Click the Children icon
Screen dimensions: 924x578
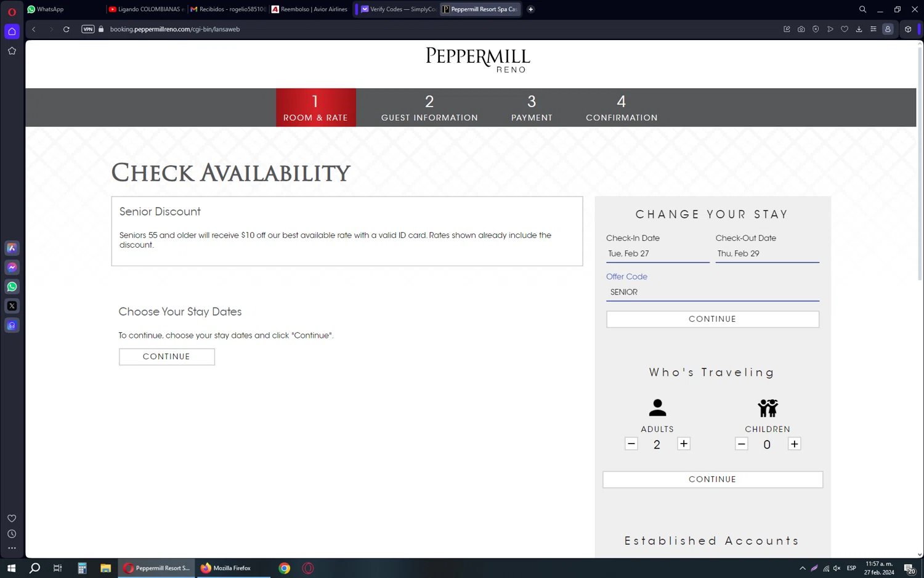768,407
